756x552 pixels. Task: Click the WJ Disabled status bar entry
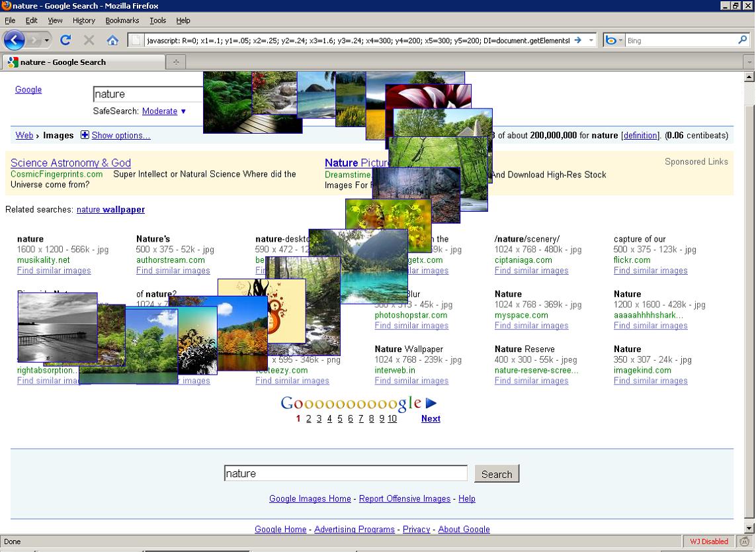pyautogui.click(x=709, y=541)
